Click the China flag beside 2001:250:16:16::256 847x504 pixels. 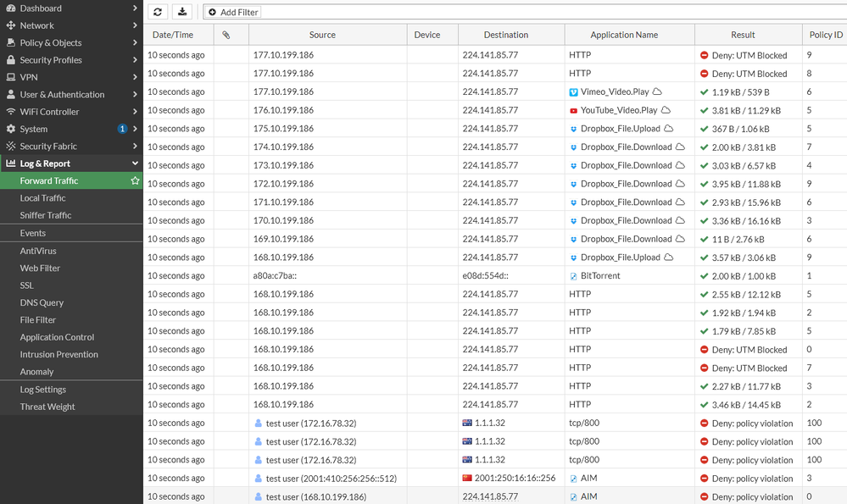[x=467, y=478]
